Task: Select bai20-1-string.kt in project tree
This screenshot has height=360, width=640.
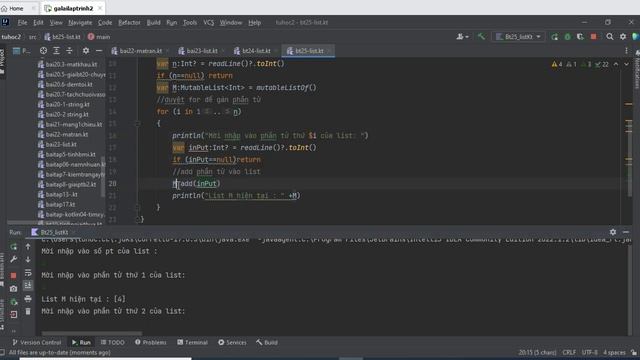Action: click(67, 104)
